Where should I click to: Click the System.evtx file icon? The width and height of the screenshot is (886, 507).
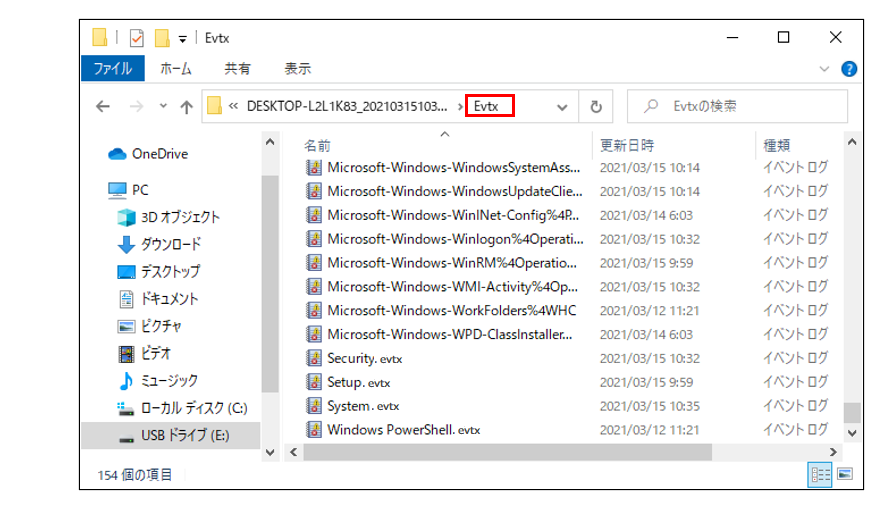pyautogui.click(x=314, y=406)
